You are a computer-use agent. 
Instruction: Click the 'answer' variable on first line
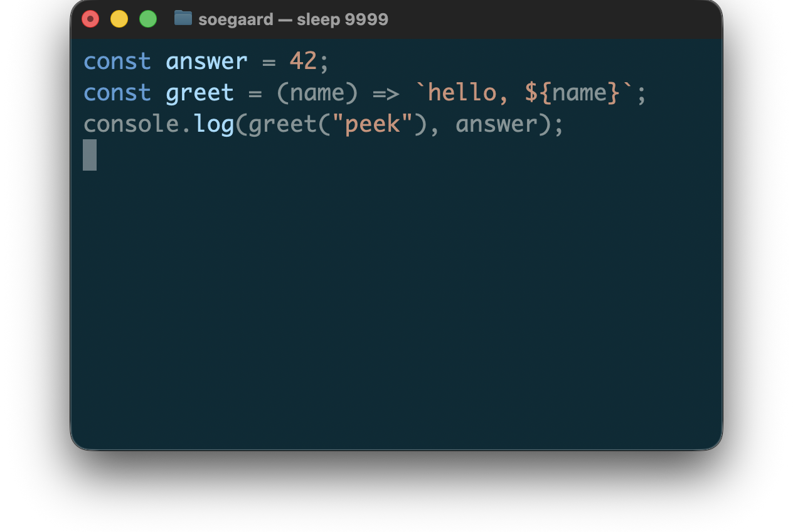(206, 61)
